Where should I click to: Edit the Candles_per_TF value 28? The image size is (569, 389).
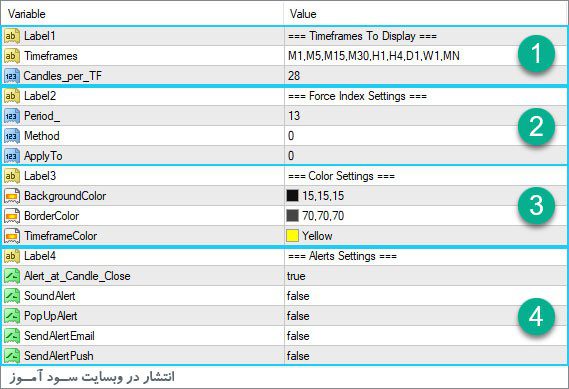294,76
